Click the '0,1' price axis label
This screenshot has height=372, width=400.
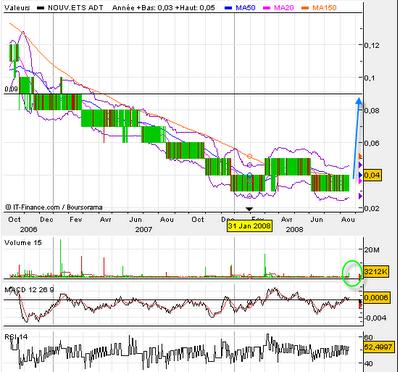(369, 78)
